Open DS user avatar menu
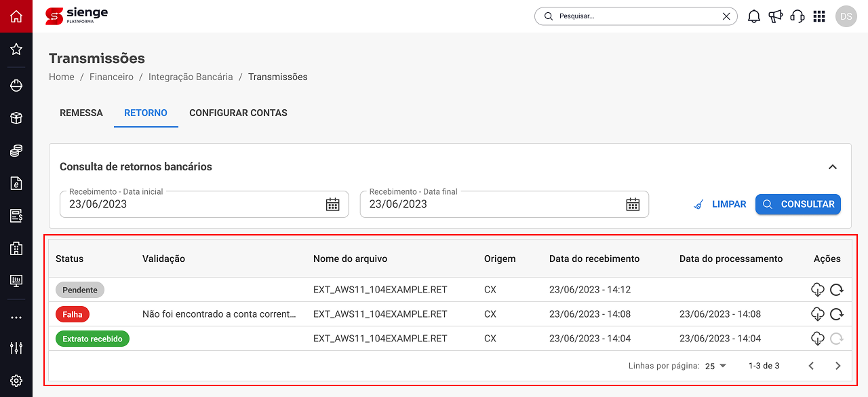868x397 pixels. 846,16
